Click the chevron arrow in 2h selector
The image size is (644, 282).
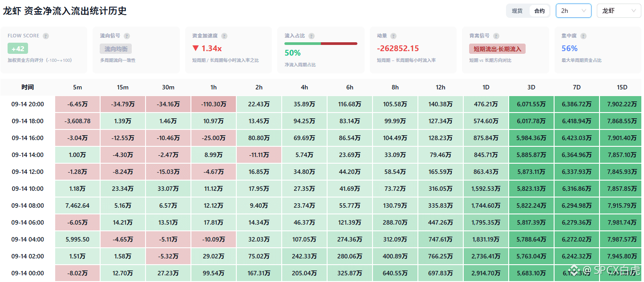point(583,11)
